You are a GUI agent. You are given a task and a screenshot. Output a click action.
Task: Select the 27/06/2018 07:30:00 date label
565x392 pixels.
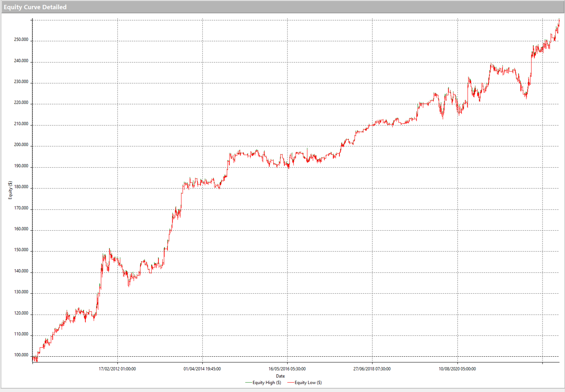(x=372, y=369)
